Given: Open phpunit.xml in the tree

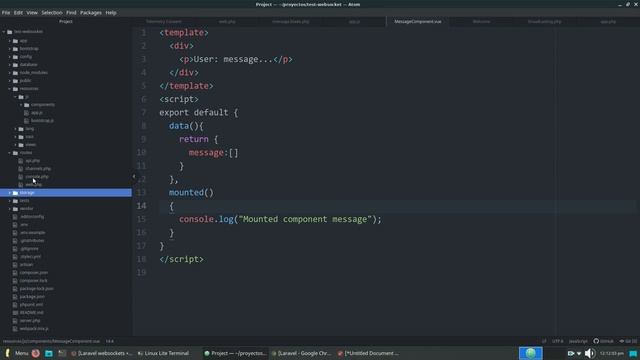Looking at the screenshot, I should (x=31, y=304).
